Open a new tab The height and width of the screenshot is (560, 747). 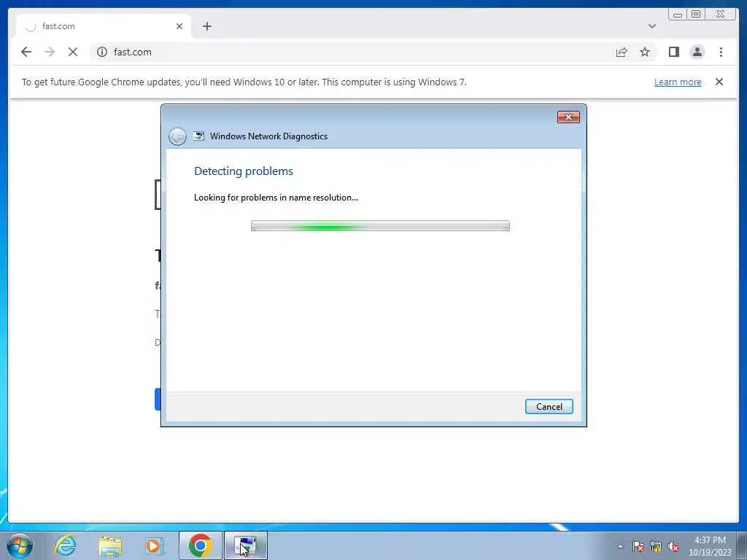point(206,26)
